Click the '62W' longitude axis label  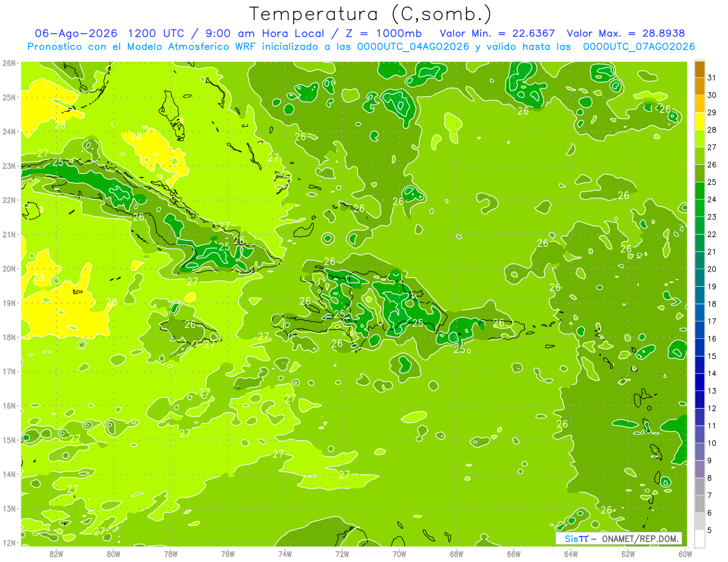tap(628, 554)
